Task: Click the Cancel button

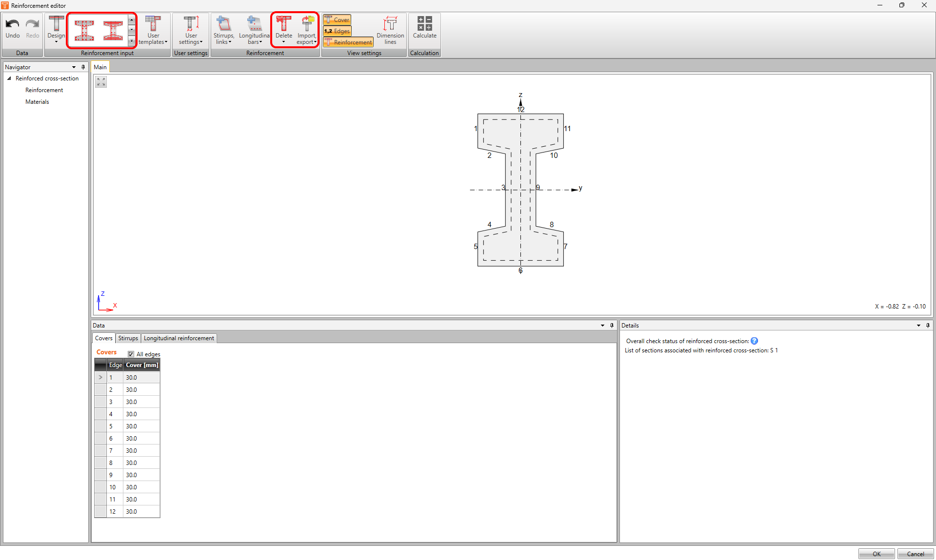Action: coord(915,554)
